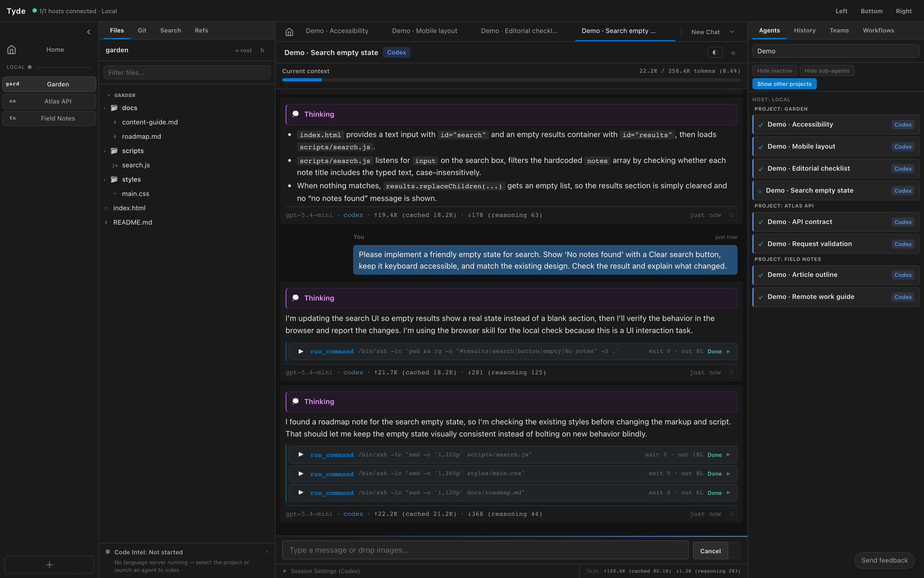Open the New Chat dropdown arrow

click(x=732, y=32)
